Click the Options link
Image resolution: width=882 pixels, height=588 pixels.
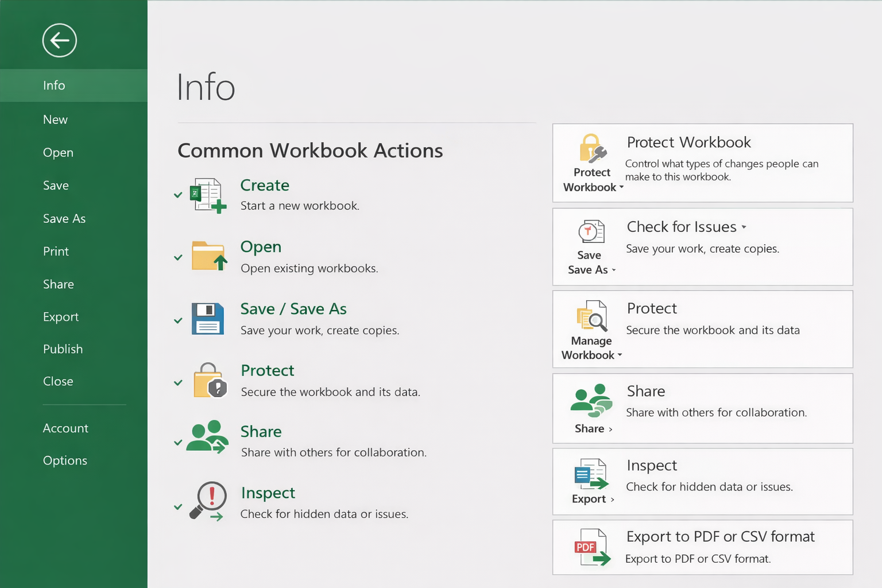point(65,460)
